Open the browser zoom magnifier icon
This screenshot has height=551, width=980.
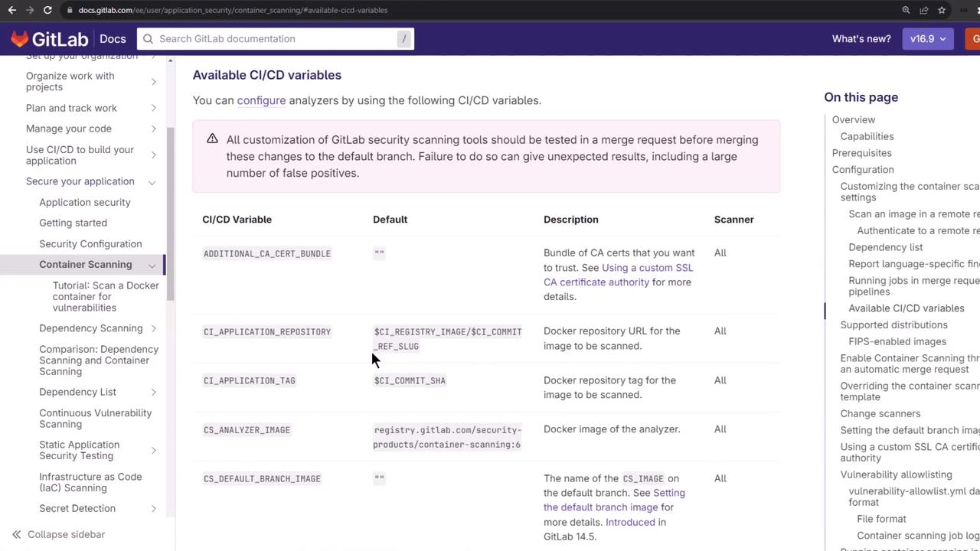click(x=906, y=10)
